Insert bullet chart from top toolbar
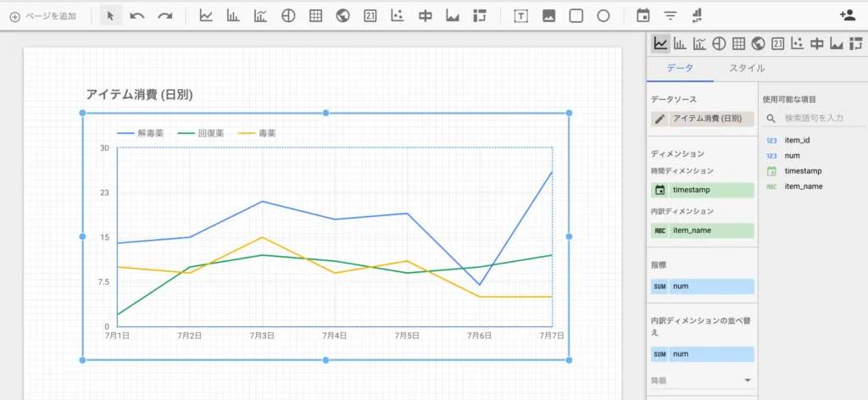This screenshot has height=400, width=868. (x=426, y=16)
